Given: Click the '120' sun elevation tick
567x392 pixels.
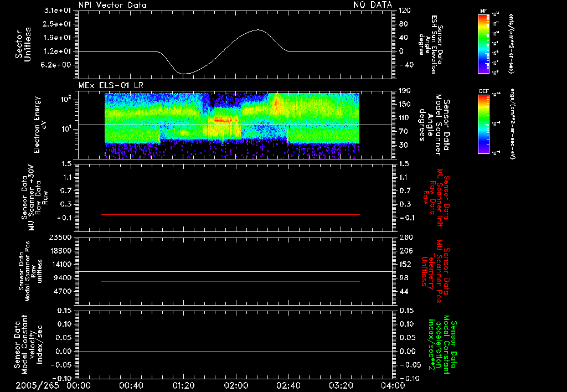Looking at the screenshot, I should tap(405, 11).
